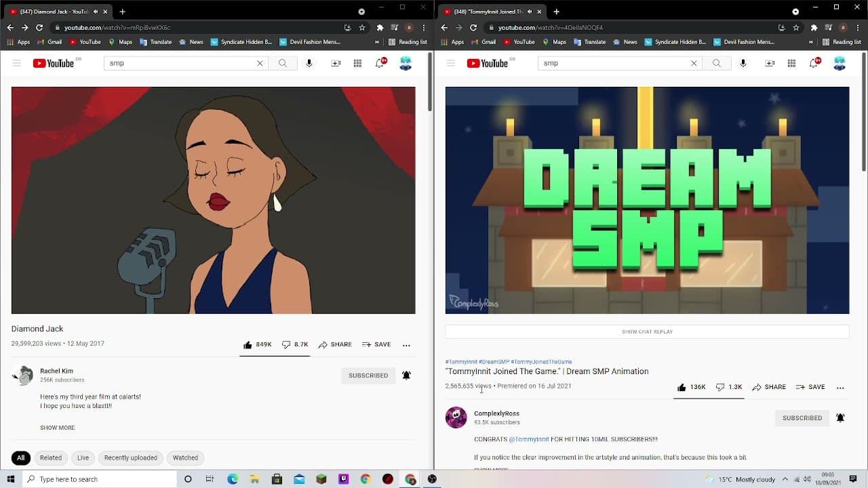The image size is (868, 488).
Task: Select the Live filter chip
Action: tap(83, 457)
